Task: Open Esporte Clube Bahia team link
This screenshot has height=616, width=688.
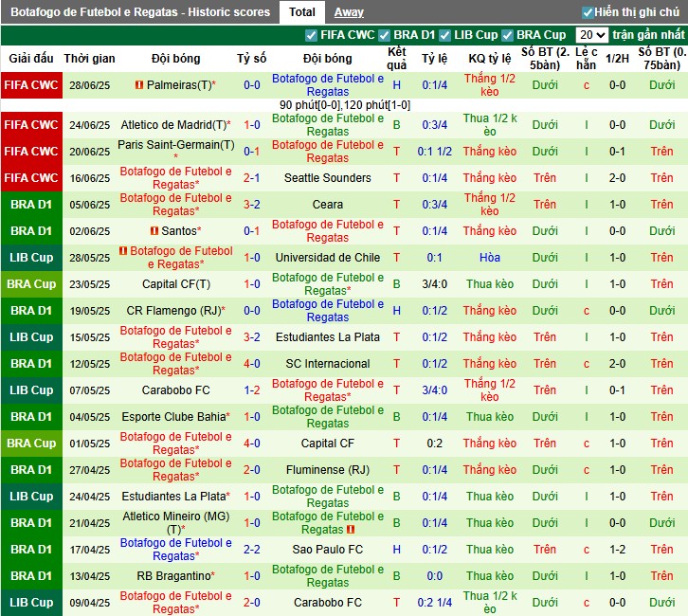Action: point(173,417)
